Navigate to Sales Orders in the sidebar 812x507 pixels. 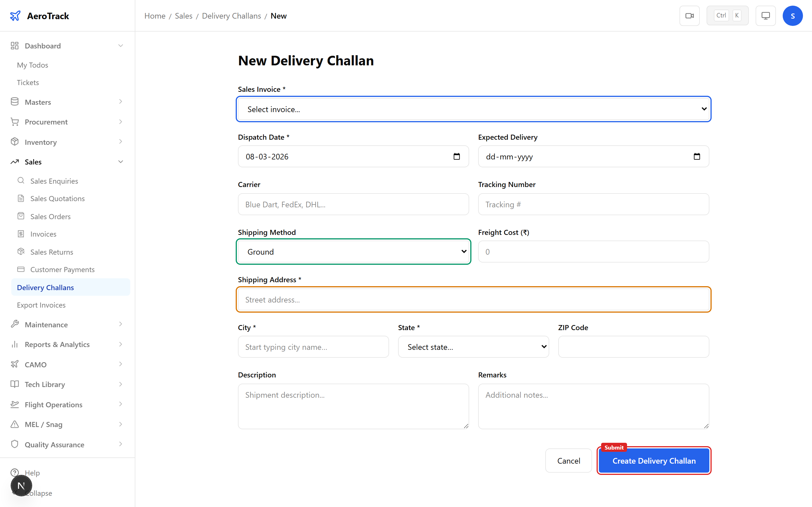[x=50, y=216]
